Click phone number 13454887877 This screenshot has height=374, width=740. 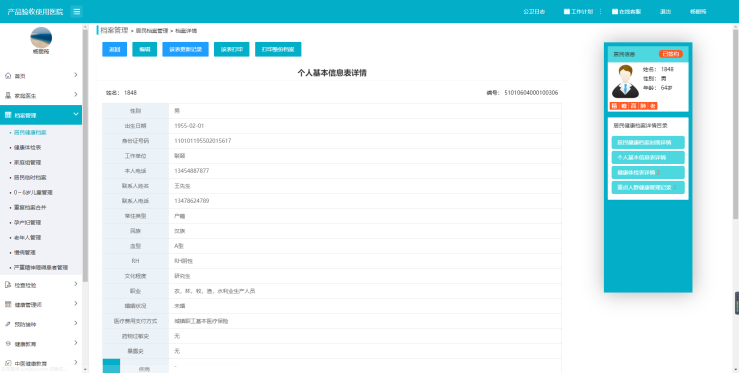(x=192, y=171)
